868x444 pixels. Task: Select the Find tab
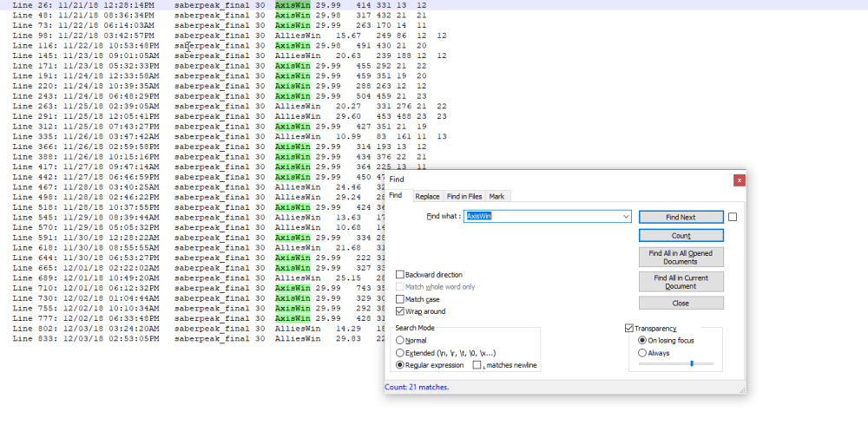(395, 195)
